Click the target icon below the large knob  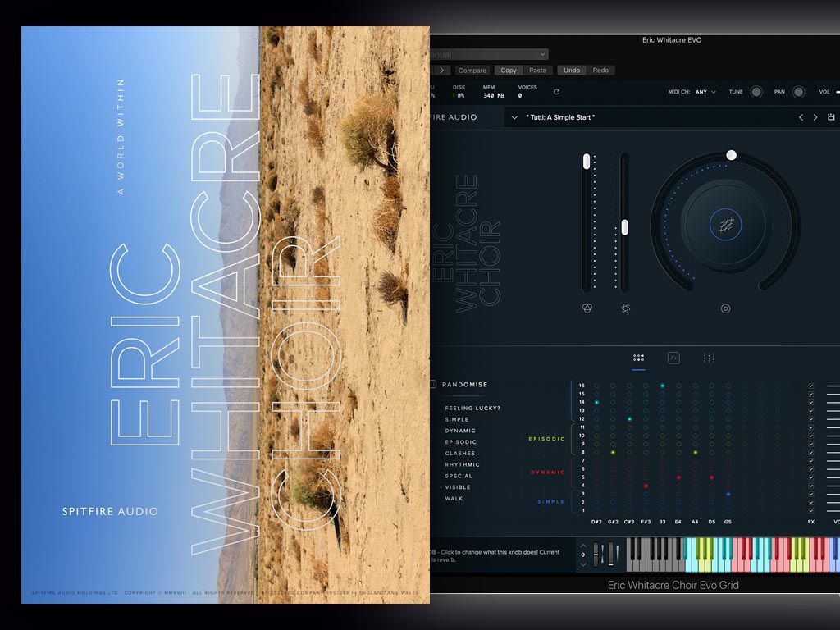tap(725, 308)
